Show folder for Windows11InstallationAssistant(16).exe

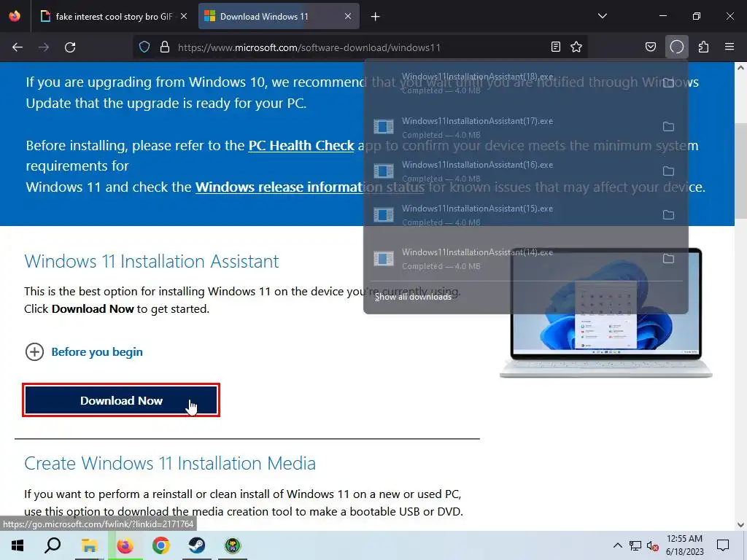[668, 171]
